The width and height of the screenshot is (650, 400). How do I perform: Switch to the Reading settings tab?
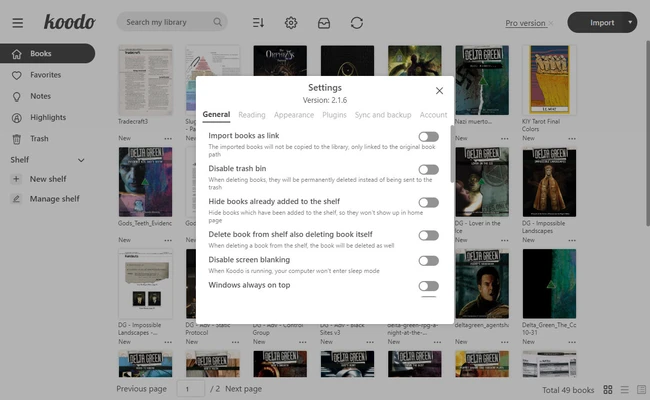(252, 115)
